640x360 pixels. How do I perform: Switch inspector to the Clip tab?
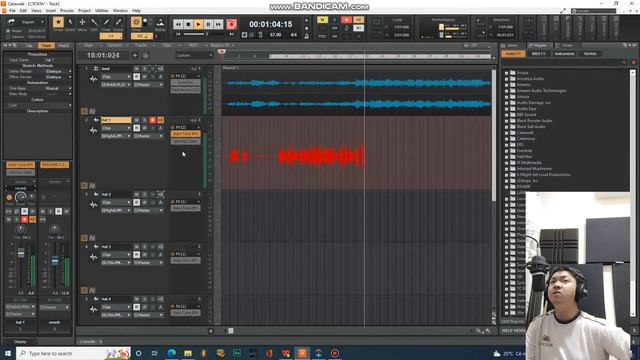(x=29, y=46)
